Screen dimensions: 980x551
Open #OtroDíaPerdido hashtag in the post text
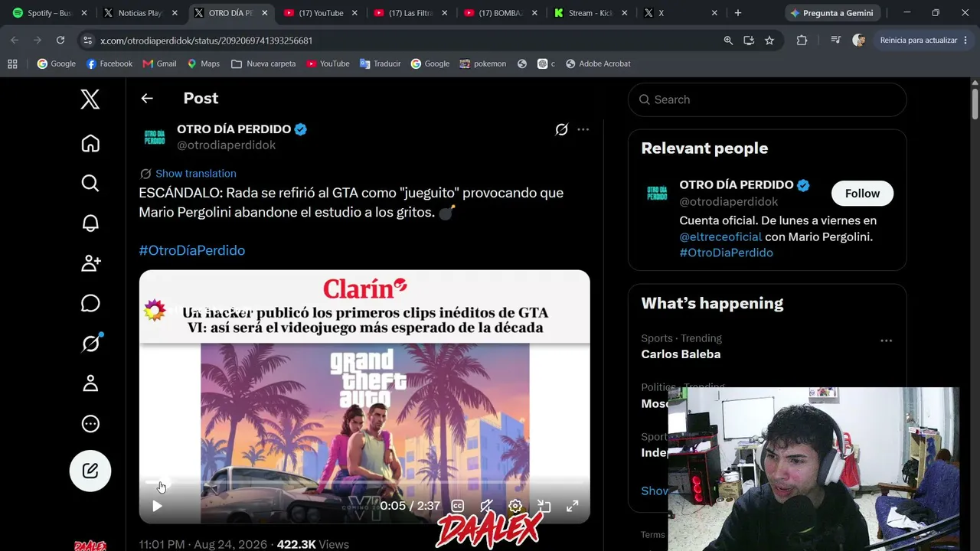[192, 250]
